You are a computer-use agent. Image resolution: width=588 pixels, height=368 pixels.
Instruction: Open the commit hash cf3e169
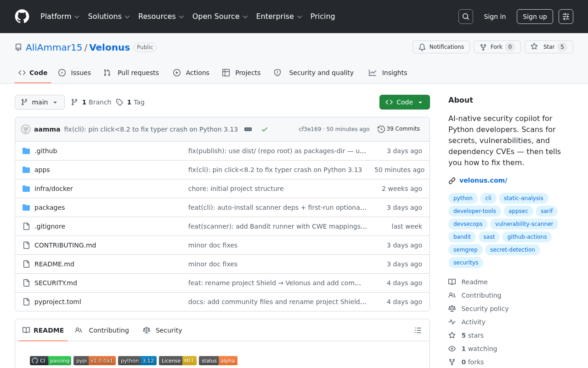[310, 129]
